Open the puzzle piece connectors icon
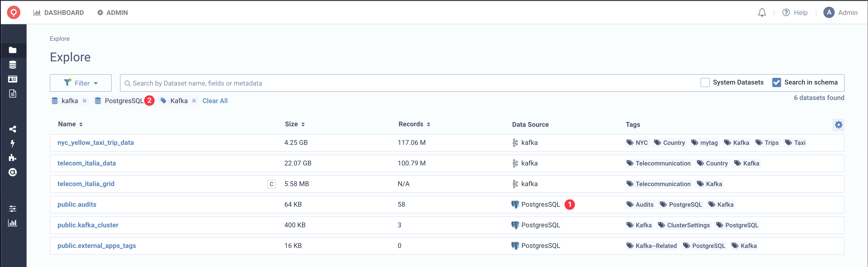 (13, 158)
